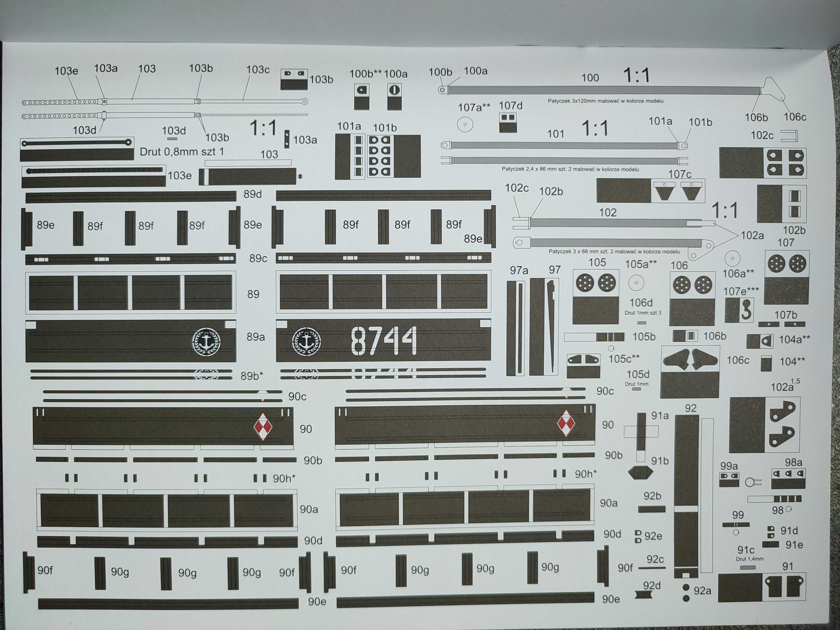The height and width of the screenshot is (630, 840).
Task: Click the label 92b
Action: click(x=652, y=496)
